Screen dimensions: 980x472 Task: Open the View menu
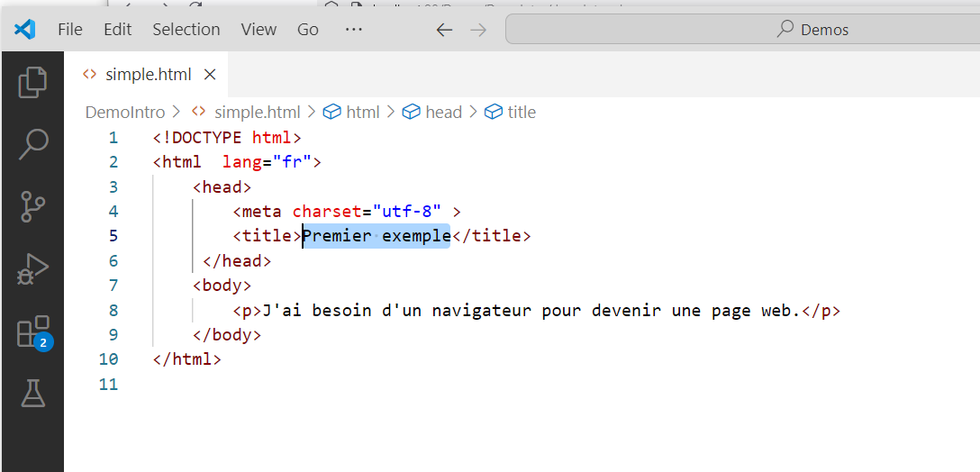tap(259, 30)
